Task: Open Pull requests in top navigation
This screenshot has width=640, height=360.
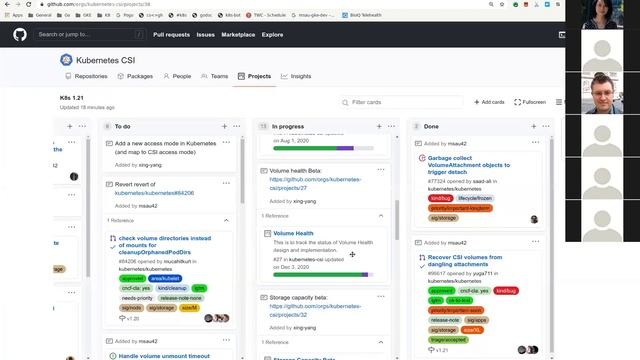Action: (171, 35)
